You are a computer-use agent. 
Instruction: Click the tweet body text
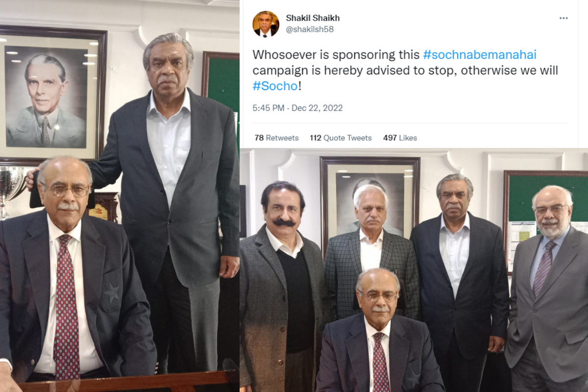(x=405, y=70)
